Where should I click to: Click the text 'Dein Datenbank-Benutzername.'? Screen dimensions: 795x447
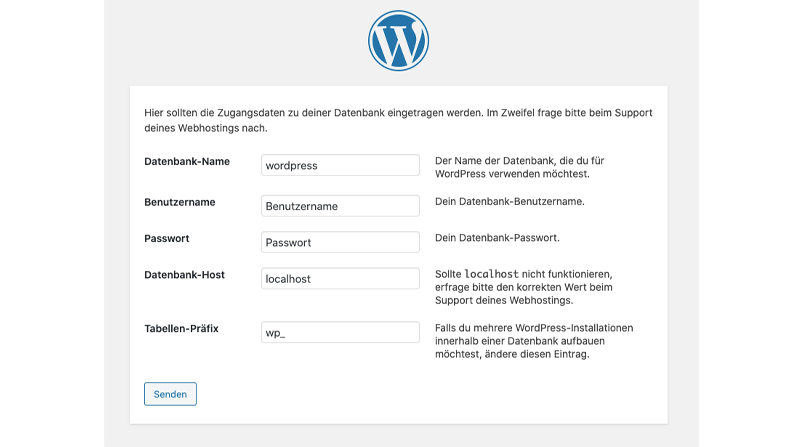[x=510, y=202]
